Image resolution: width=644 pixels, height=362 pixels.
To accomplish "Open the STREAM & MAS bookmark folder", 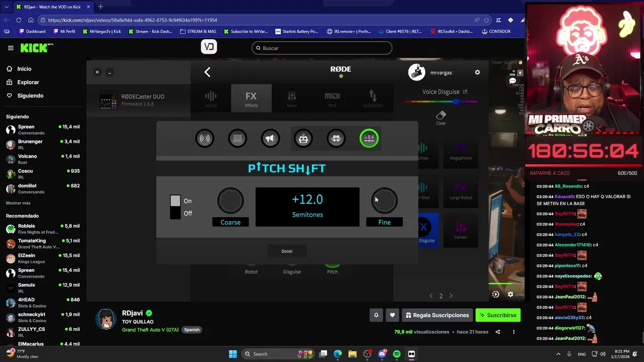I will click(x=198, y=31).
